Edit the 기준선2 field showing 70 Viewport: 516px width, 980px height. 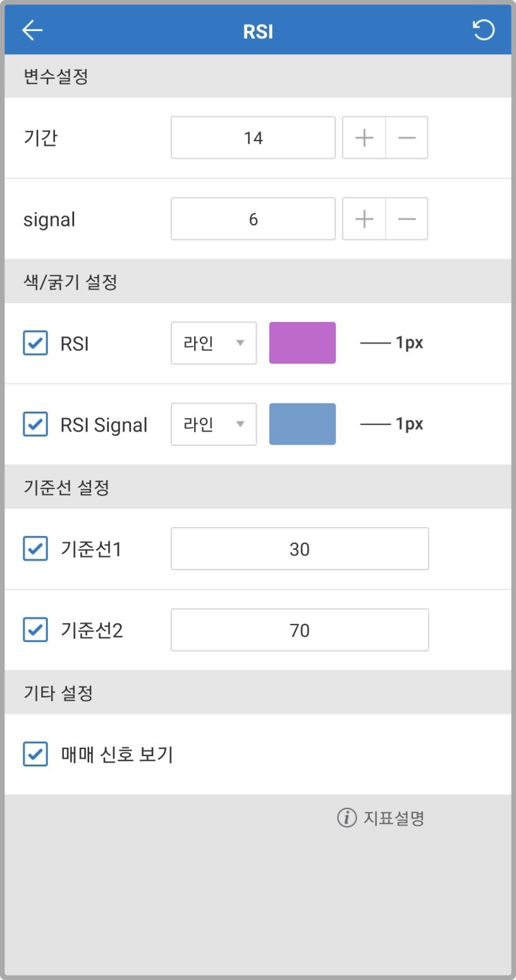pyautogui.click(x=299, y=630)
